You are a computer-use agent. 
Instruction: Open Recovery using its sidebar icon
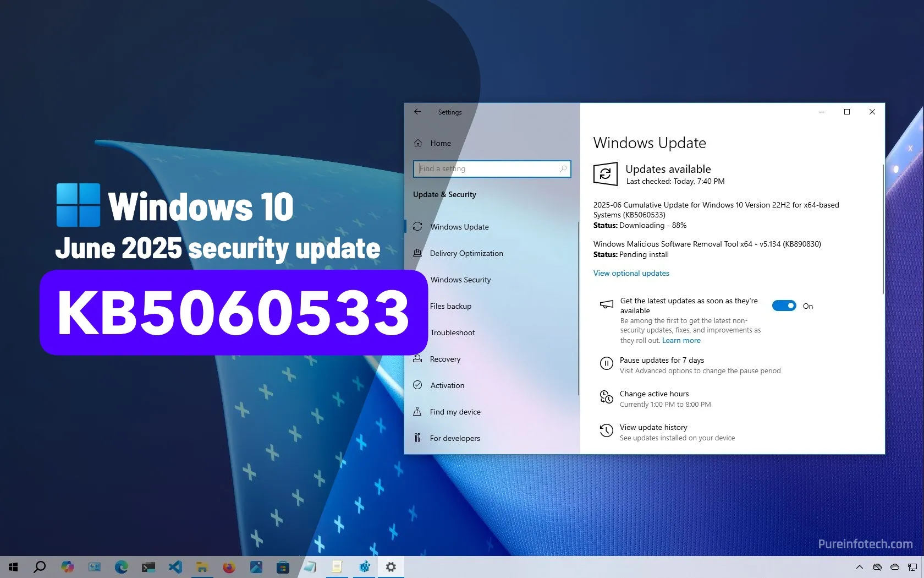pos(417,358)
